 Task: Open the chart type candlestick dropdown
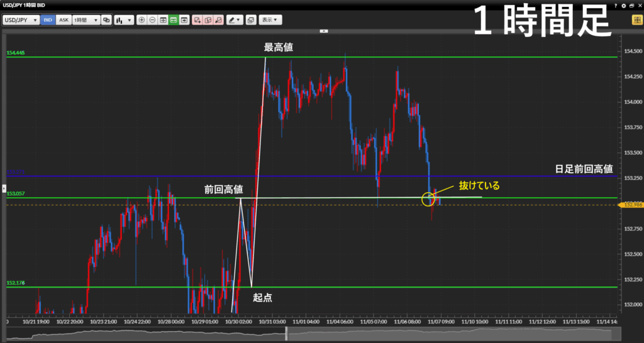[x=123, y=20]
